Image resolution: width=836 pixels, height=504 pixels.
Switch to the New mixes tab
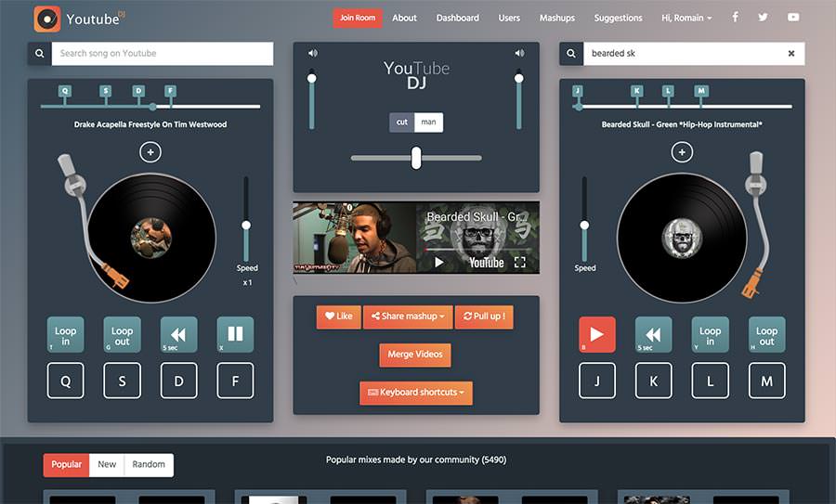[x=107, y=465]
